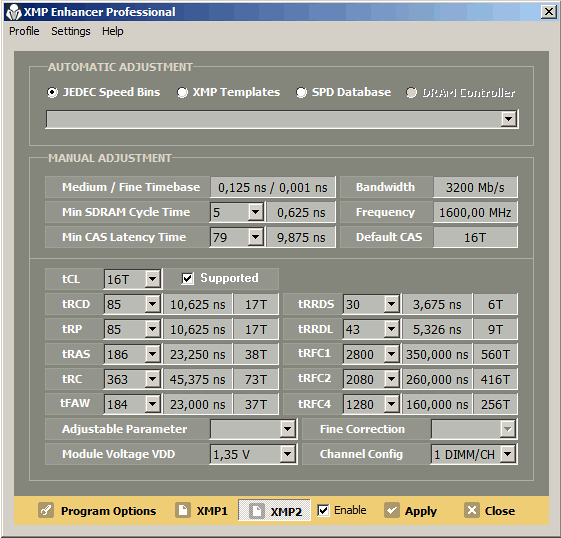Open the tRFC2 value dropdown
The height and width of the screenshot is (538, 561).
coord(391,379)
